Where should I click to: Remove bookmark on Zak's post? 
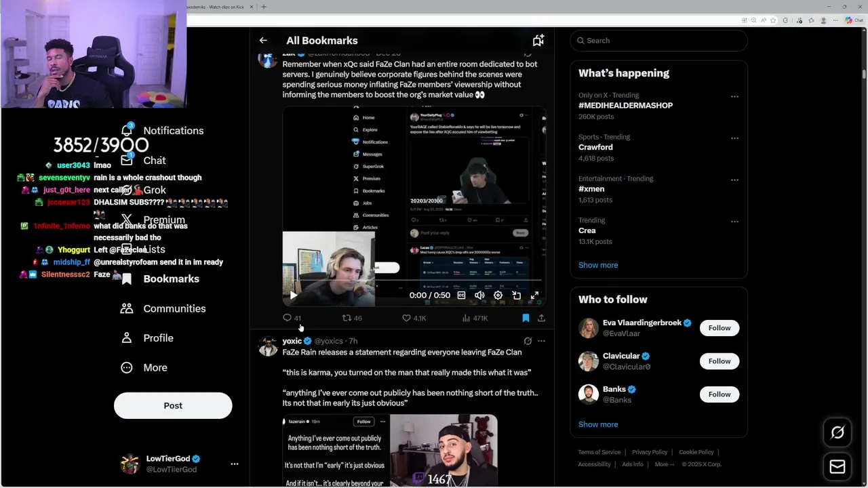point(526,318)
